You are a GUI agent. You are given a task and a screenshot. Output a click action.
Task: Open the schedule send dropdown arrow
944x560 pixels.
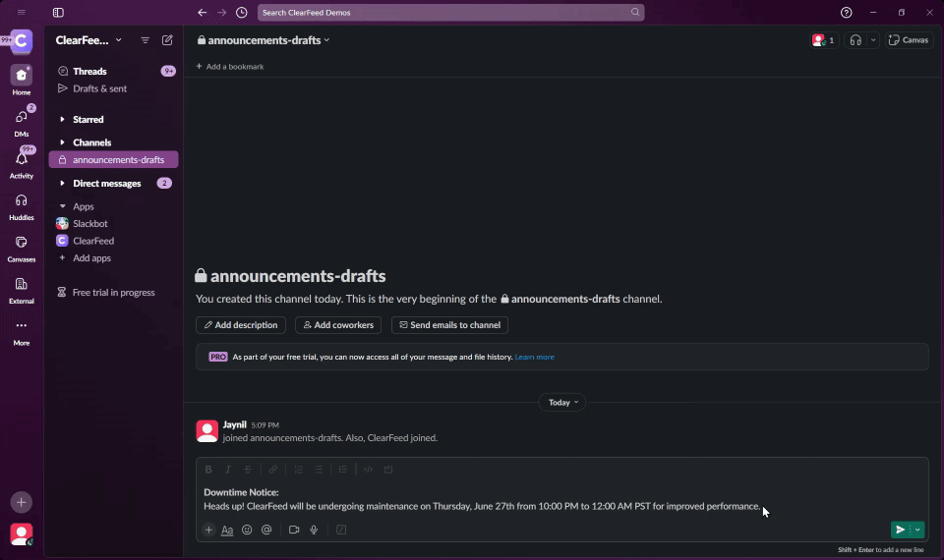[x=917, y=530]
